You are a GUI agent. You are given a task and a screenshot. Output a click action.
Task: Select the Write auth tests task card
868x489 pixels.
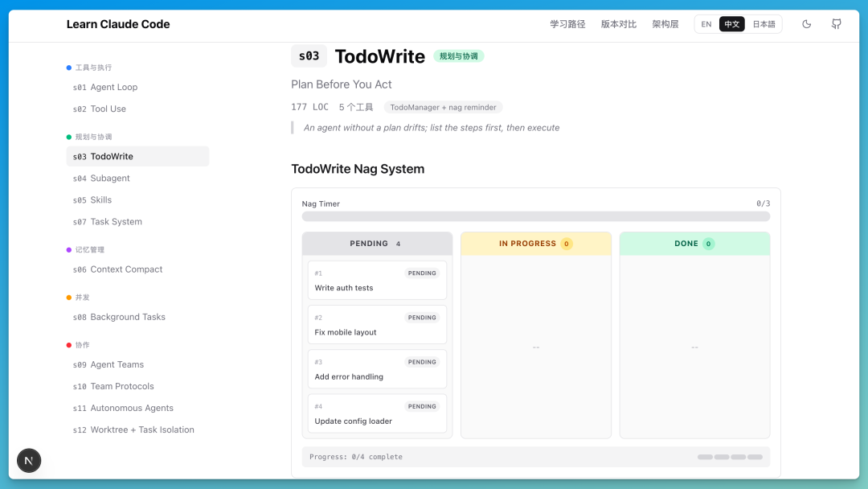pyautogui.click(x=377, y=281)
